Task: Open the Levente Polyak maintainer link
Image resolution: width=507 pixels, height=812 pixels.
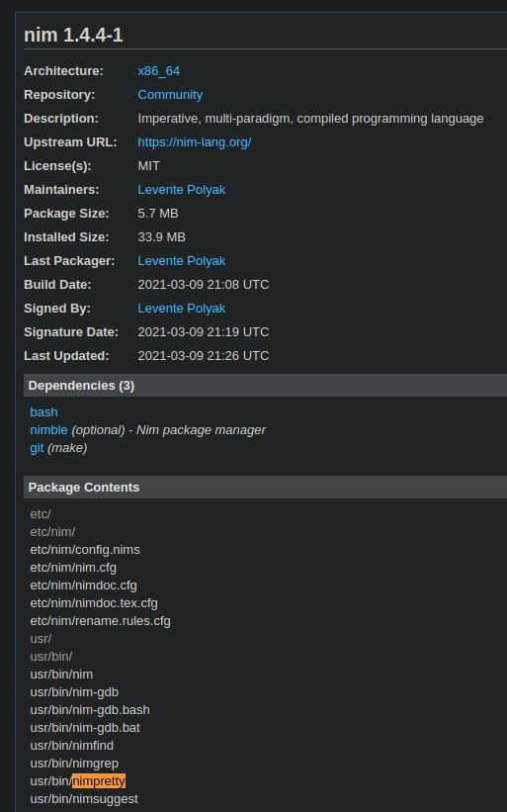Action: [x=182, y=190]
